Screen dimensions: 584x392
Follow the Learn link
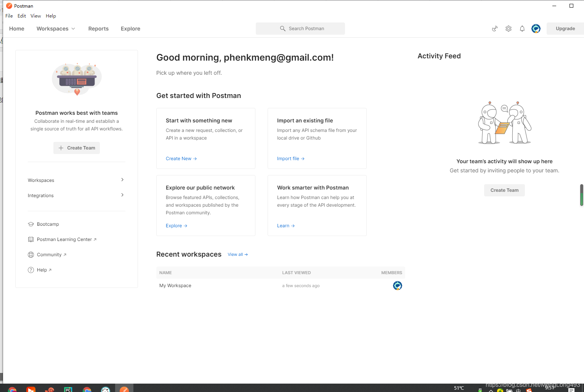coord(286,226)
